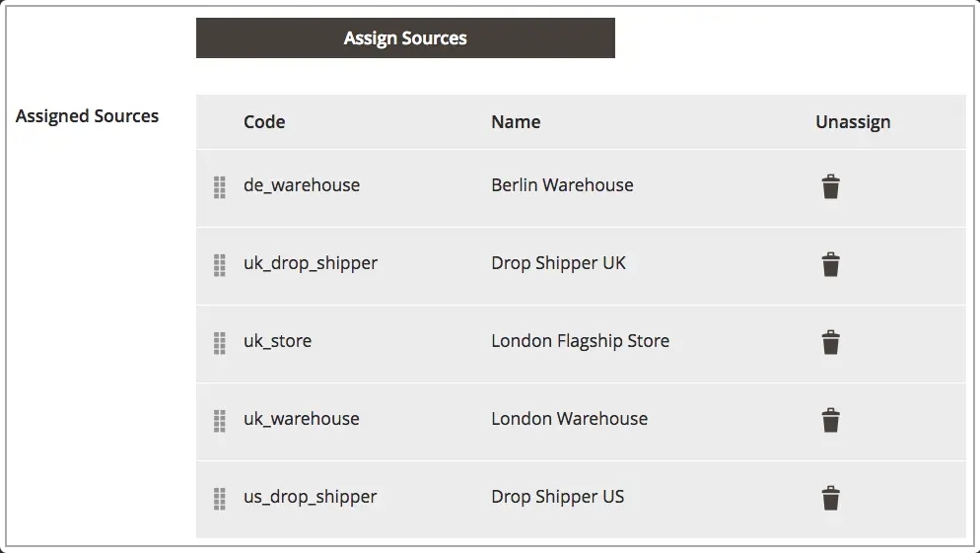
Task: Click the uk_warehouse code text
Action: coord(302,419)
